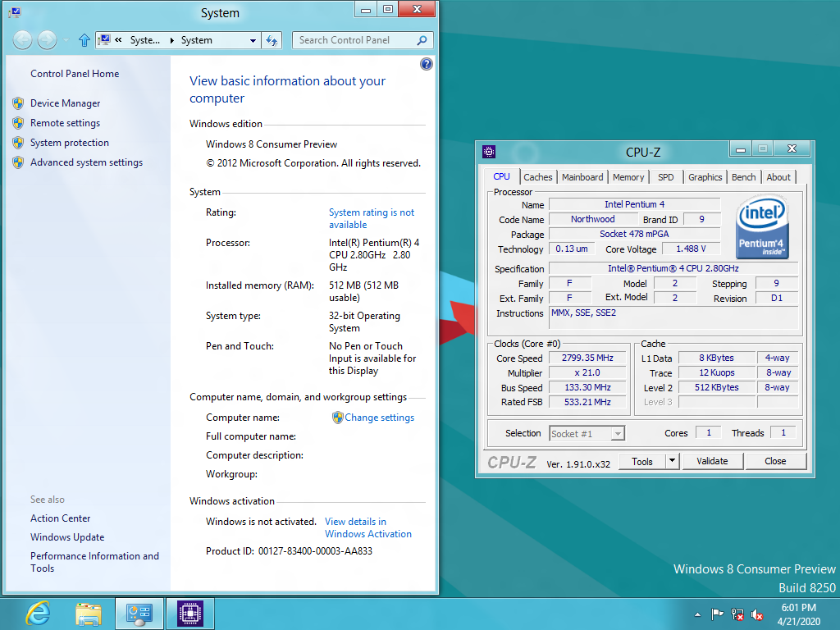Open the About tab in CPU-Z
The height and width of the screenshot is (630, 840).
778,177
